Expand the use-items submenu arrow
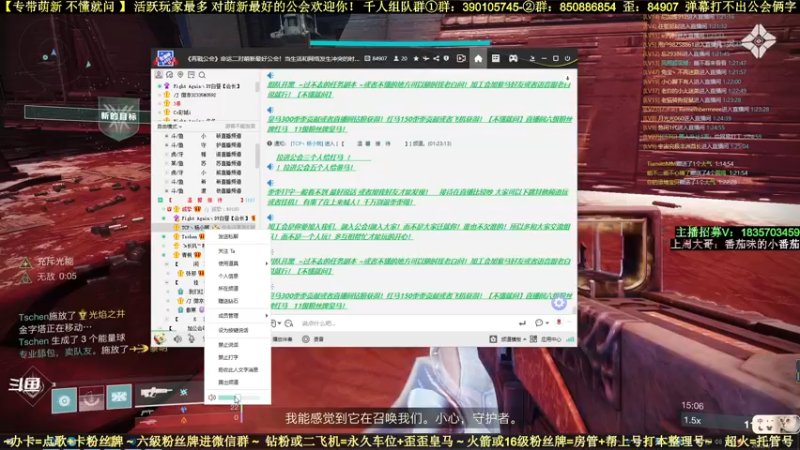The height and width of the screenshot is (450, 800). (266, 264)
